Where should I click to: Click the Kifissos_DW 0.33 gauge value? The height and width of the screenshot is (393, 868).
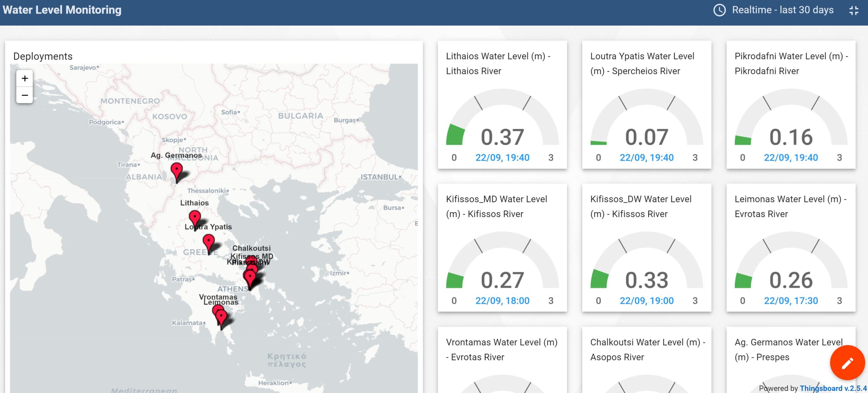647,280
